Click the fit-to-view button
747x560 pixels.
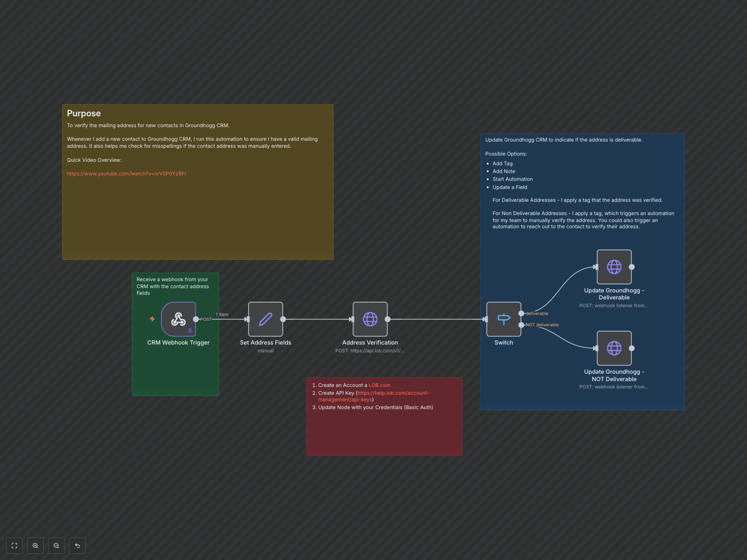[15, 545]
